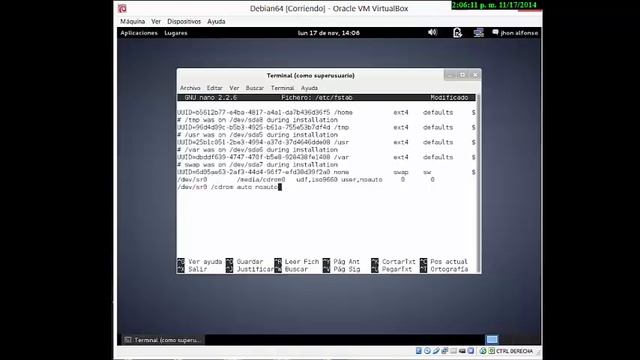Screen dimensions: 640x360
Task: Maximize the Terminal window
Action: click(x=462, y=75)
